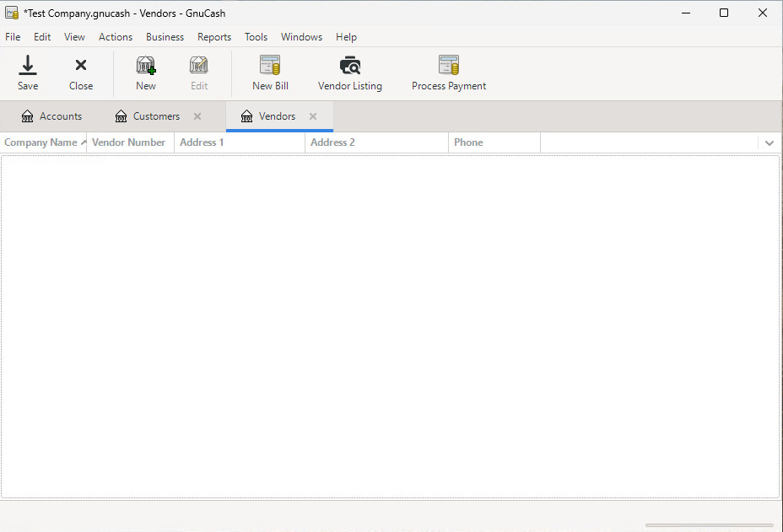Close the Vendors tab

(312, 116)
